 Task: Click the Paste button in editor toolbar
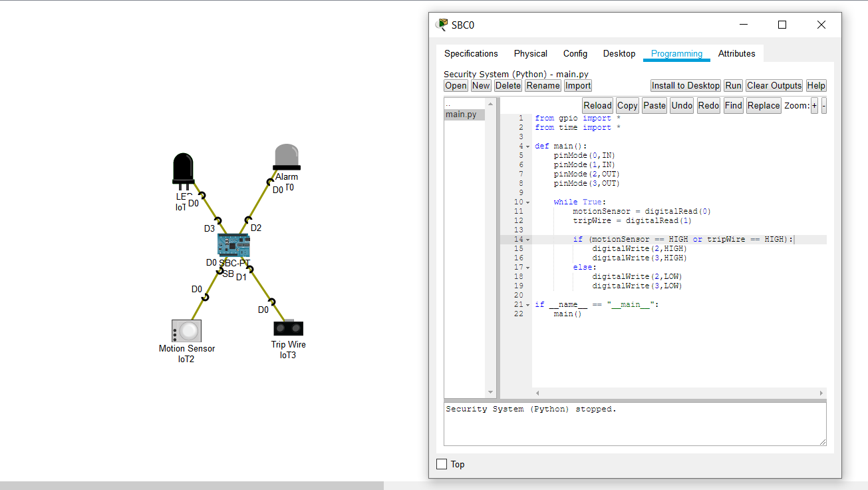coord(654,105)
